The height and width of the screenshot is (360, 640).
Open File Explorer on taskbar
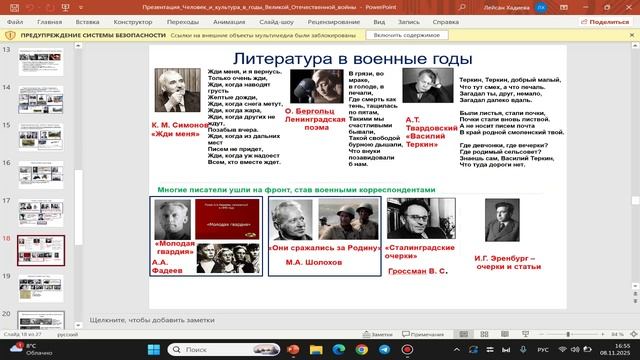[316, 350]
